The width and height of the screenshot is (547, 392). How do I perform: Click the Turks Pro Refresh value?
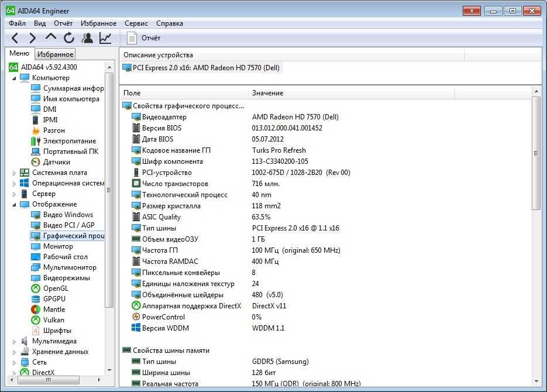(x=278, y=150)
